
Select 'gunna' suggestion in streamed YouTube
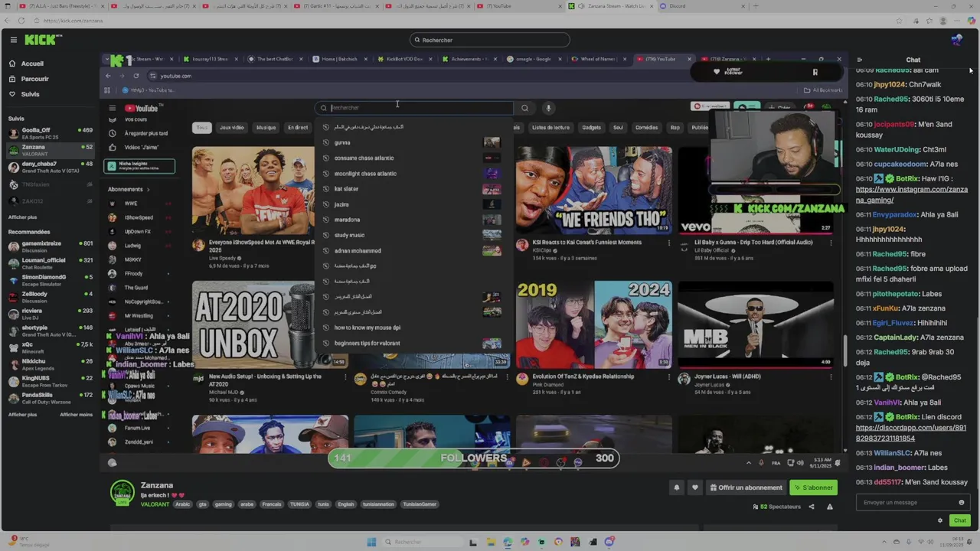(413, 142)
